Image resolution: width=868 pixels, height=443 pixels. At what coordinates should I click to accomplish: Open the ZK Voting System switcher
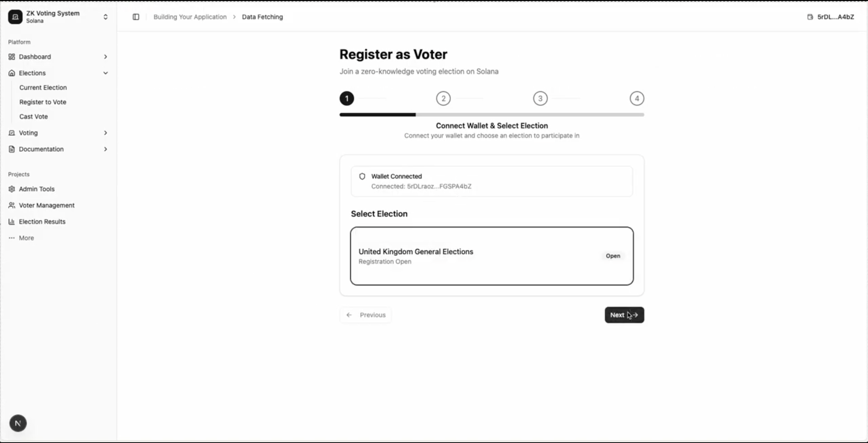tap(106, 17)
